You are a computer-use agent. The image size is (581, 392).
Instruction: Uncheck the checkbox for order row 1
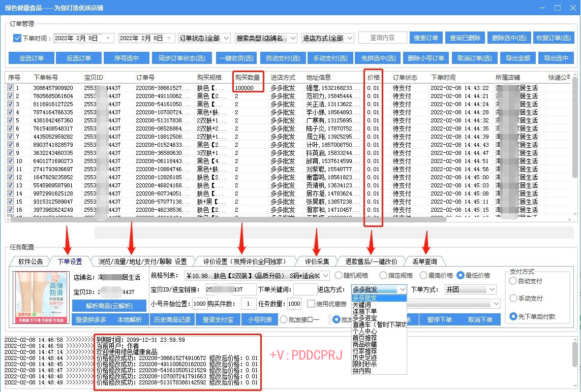point(11,88)
